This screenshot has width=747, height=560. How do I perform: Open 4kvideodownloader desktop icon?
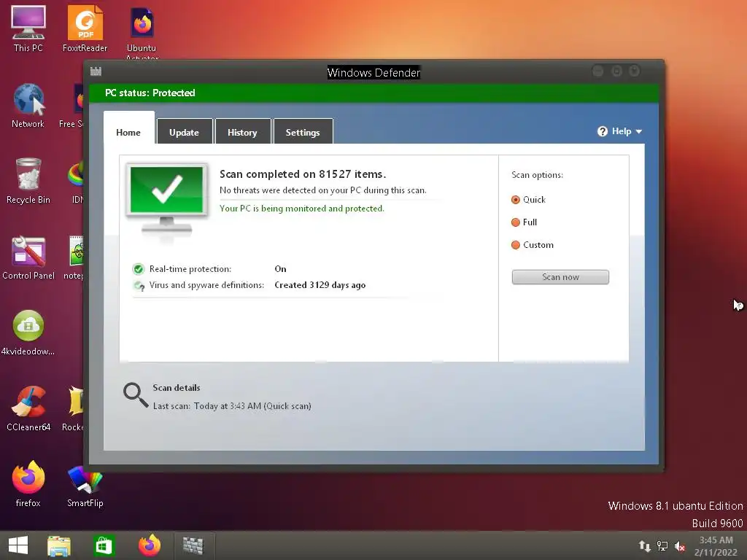click(28, 332)
